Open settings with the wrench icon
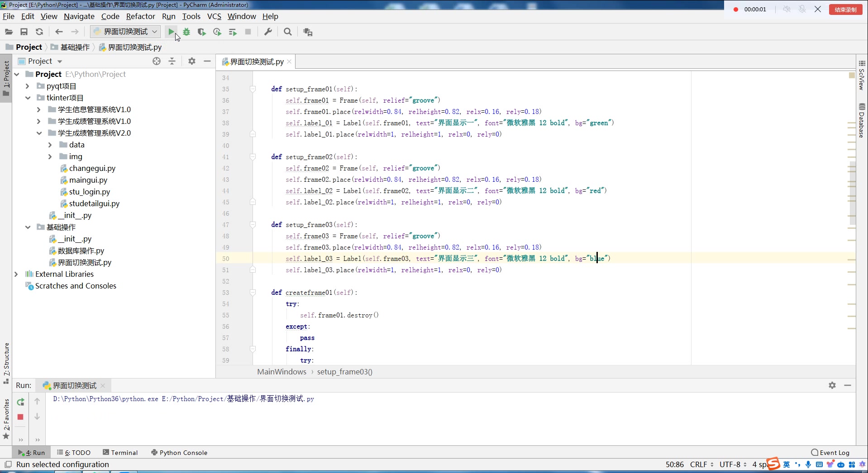 pyautogui.click(x=268, y=32)
